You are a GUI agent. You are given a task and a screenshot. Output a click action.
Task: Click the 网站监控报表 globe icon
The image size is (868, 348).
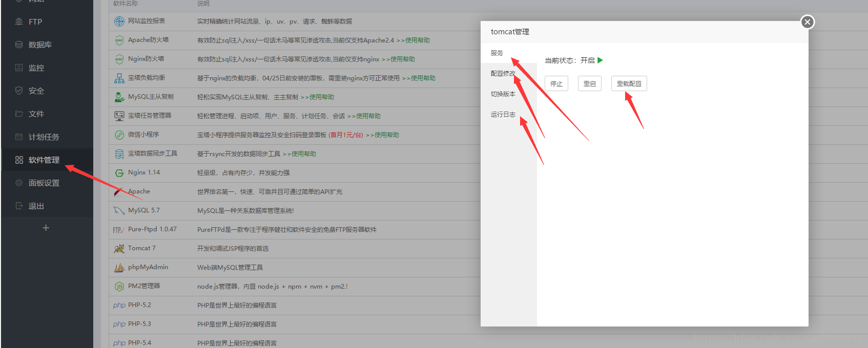[x=119, y=21]
